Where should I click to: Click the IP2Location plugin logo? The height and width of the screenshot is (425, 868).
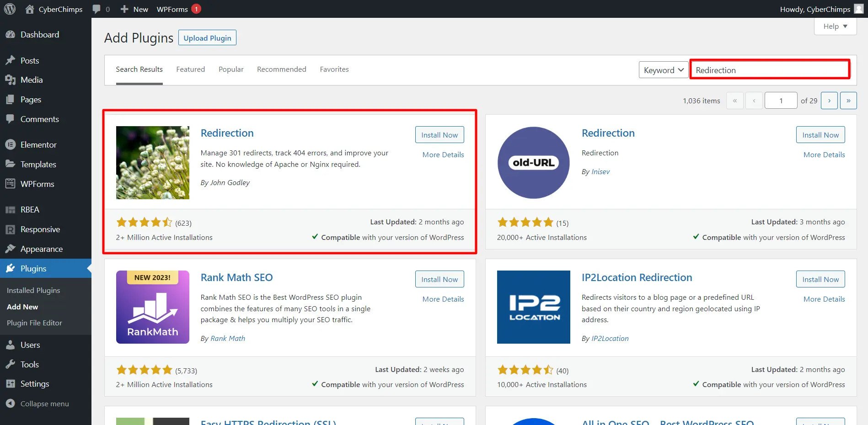[534, 307]
